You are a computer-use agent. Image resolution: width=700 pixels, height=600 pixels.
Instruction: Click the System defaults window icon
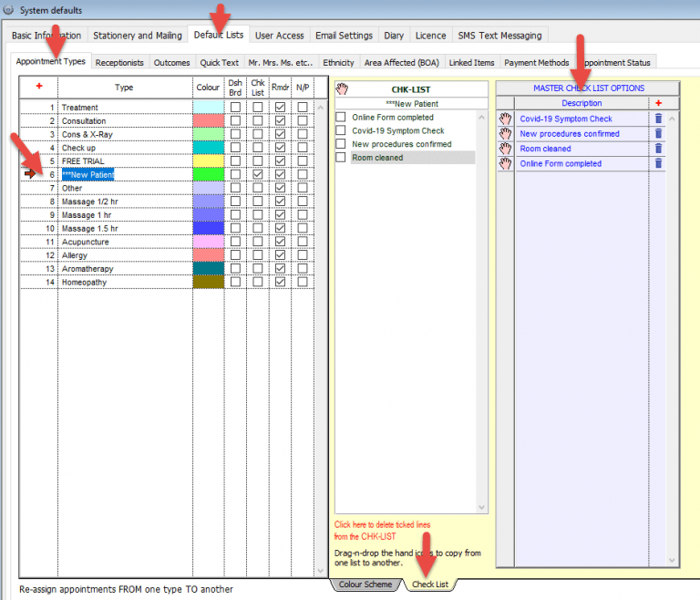pos(8,10)
